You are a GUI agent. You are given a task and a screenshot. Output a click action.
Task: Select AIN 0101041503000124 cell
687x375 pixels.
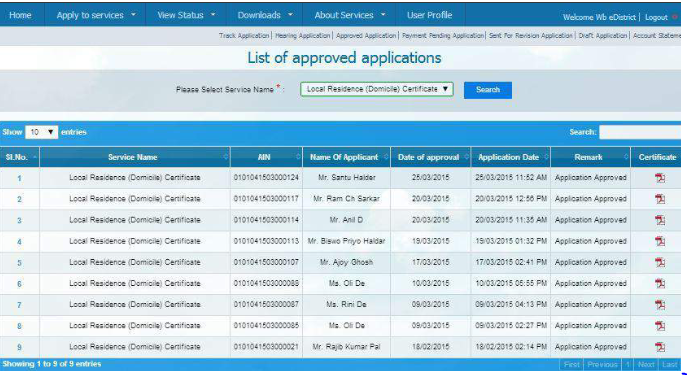[x=266, y=178]
